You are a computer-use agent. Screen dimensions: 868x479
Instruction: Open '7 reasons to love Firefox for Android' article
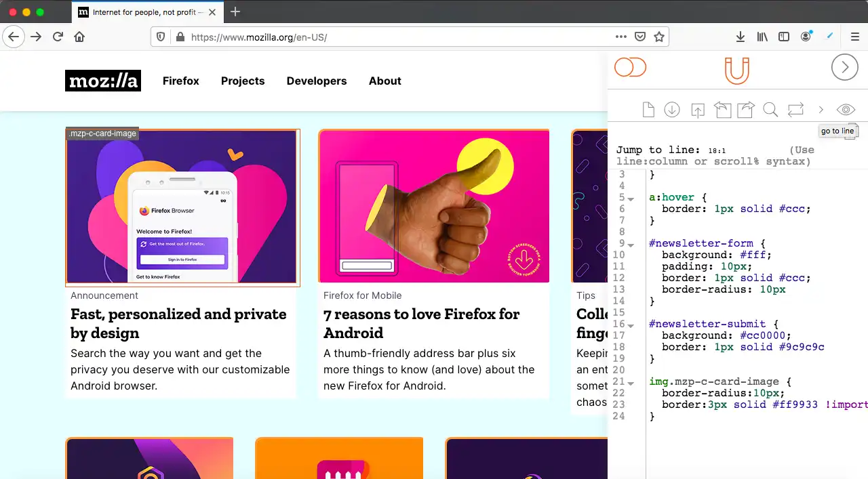421,323
